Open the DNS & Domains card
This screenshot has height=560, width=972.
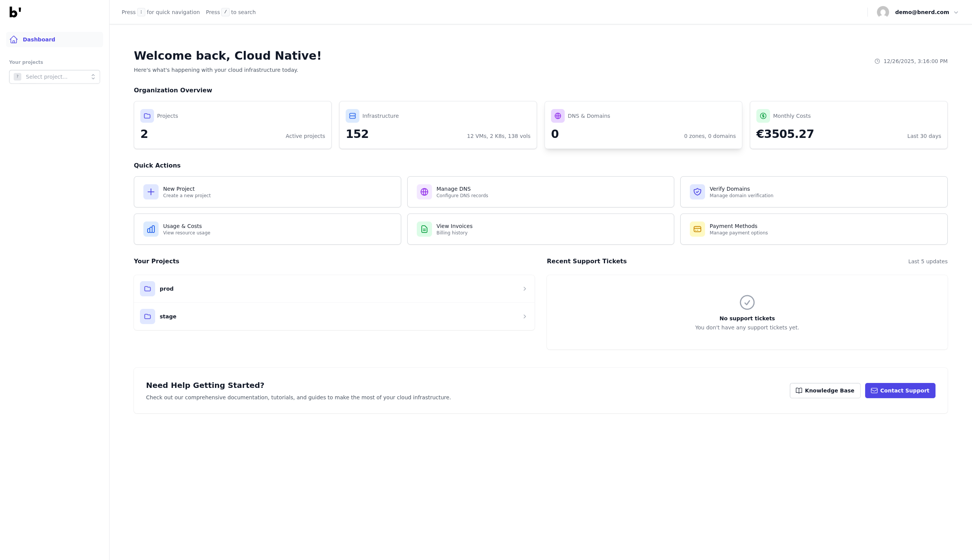tap(643, 125)
